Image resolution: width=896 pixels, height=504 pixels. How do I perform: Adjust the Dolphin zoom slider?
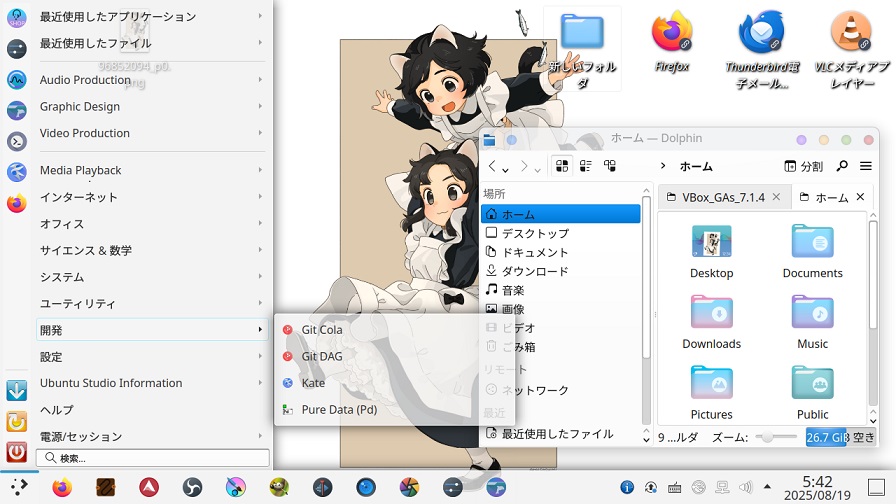pos(775,437)
